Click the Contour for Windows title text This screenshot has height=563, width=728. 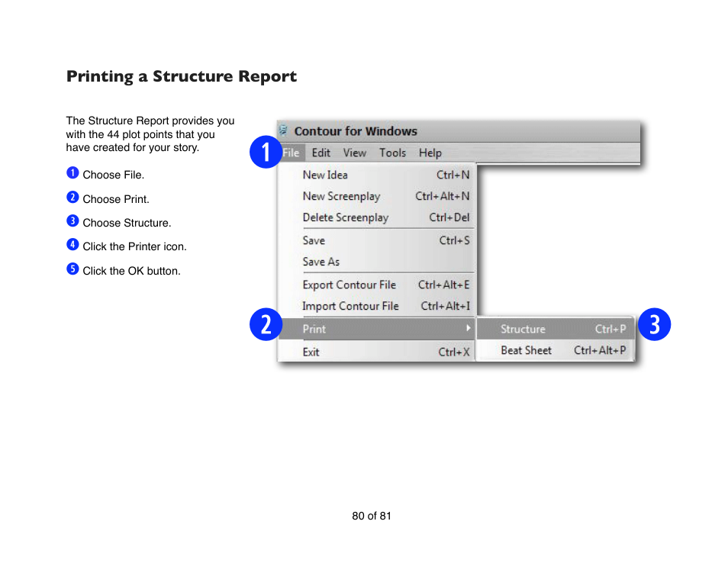coord(356,131)
